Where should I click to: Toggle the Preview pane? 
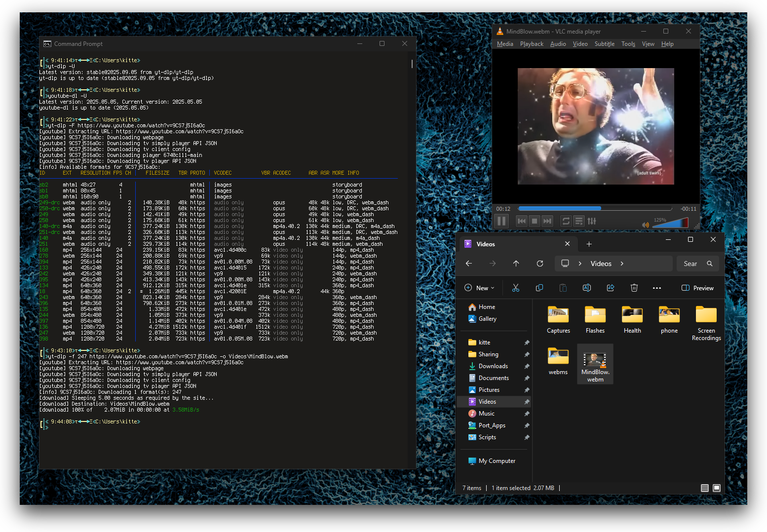(697, 288)
